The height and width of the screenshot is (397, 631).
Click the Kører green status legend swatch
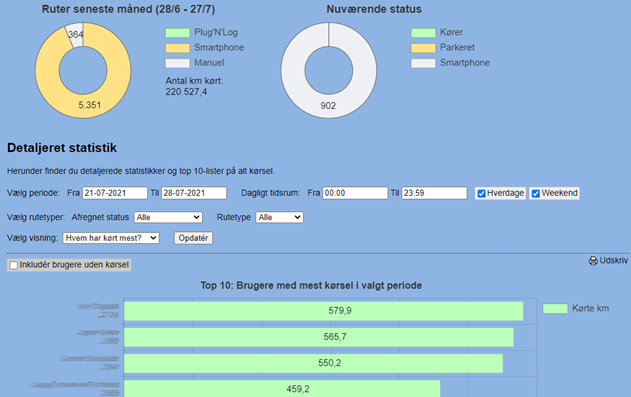click(x=423, y=33)
